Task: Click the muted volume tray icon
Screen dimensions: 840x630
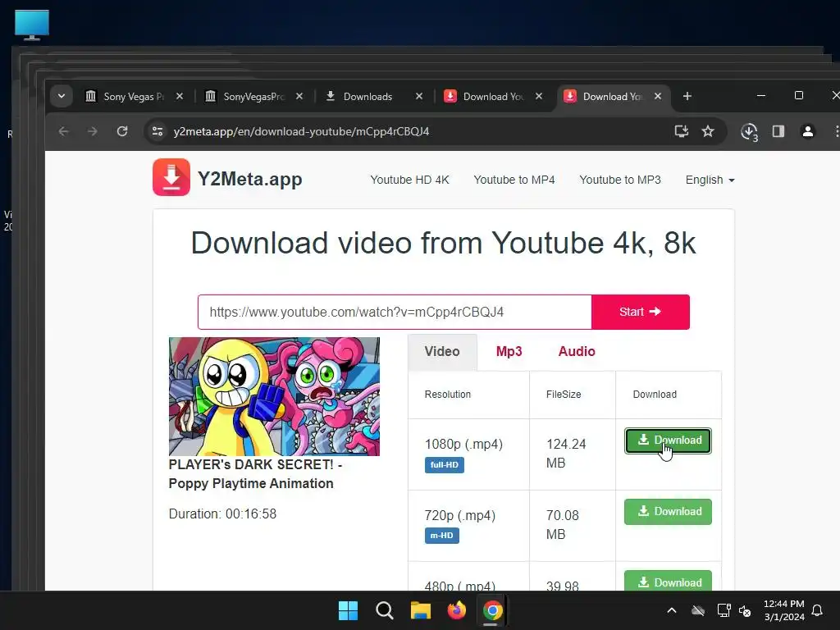Action: pyautogui.click(x=745, y=610)
